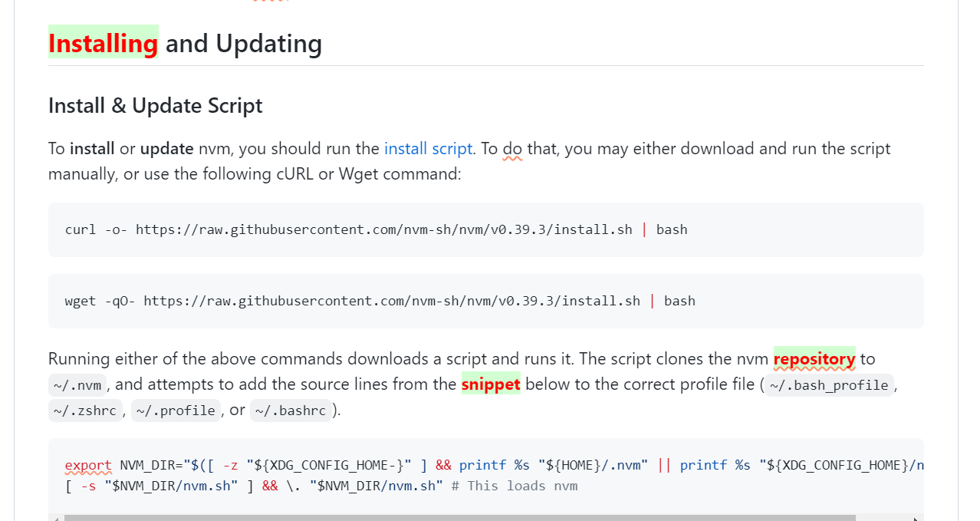This screenshot has height=521, width=980.
Task: Click the export keyword in code block
Action: tap(88, 465)
